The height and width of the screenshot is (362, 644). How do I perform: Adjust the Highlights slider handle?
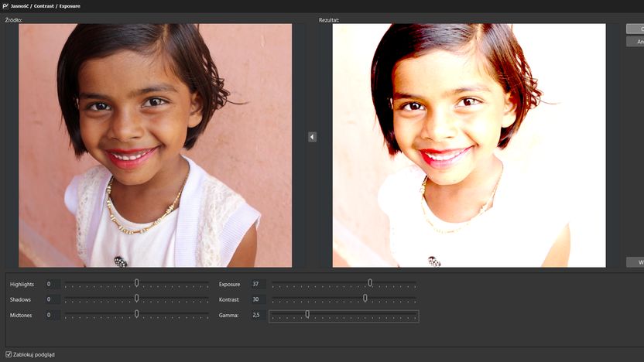pyautogui.click(x=136, y=283)
